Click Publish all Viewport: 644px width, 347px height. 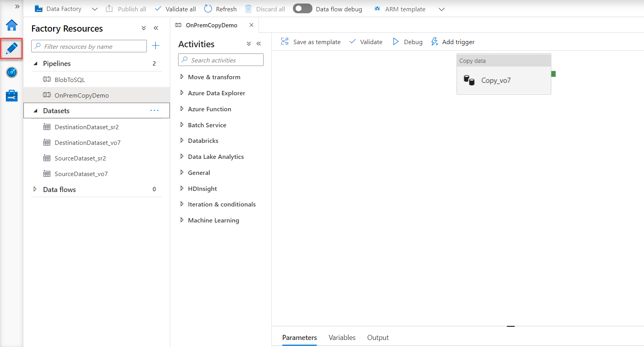coord(126,9)
